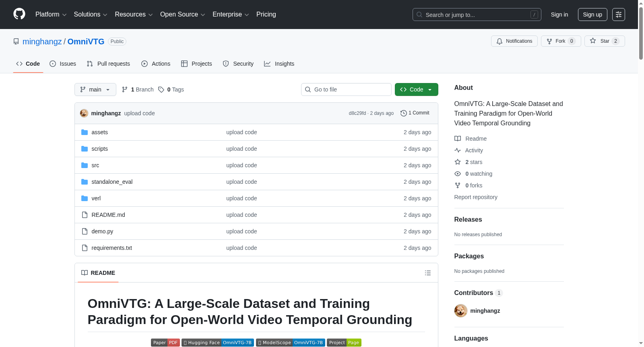644x347 pixels.
Task: Open the Projects tab
Action: (x=196, y=64)
